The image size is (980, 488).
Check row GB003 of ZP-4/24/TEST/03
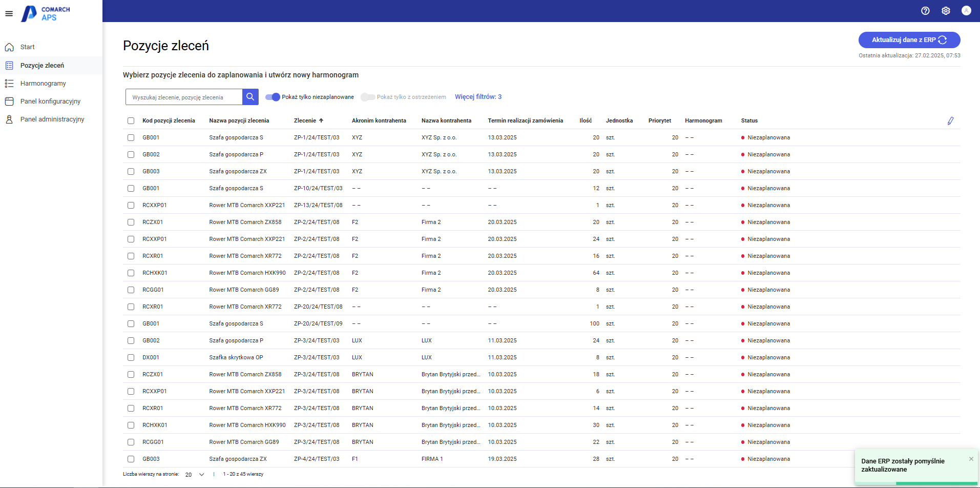[131, 459]
